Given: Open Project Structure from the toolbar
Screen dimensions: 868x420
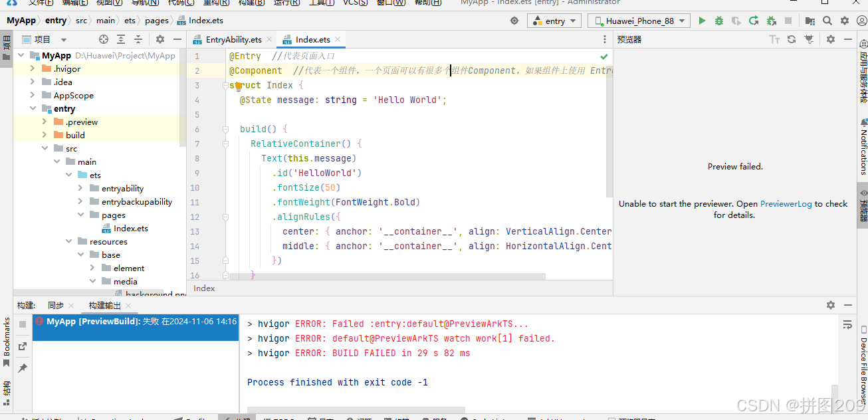Looking at the screenshot, I should (810, 21).
